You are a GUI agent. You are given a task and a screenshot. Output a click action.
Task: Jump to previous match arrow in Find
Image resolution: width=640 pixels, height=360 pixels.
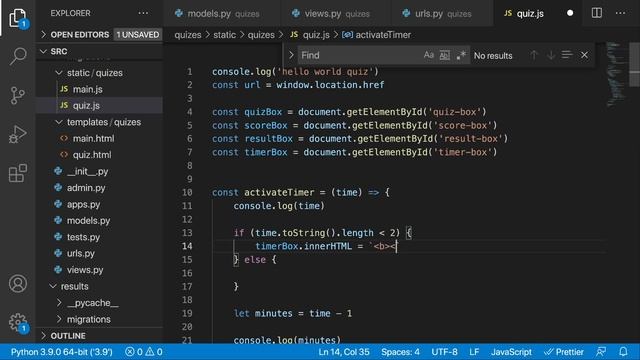coord(533,55)
